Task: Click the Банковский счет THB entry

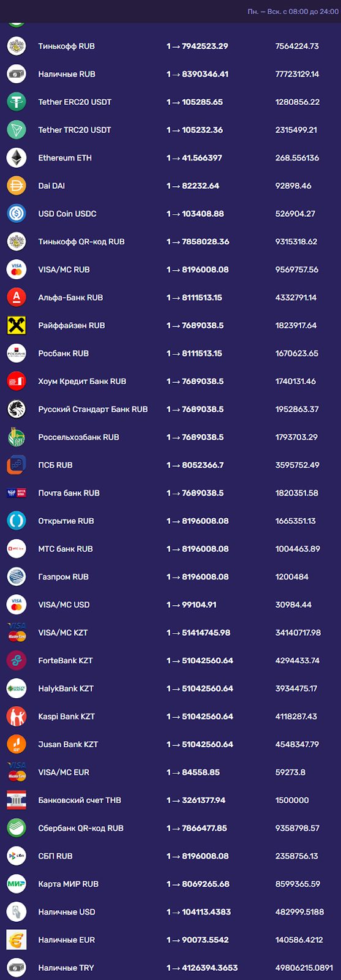Action: (x=170, y=800)
